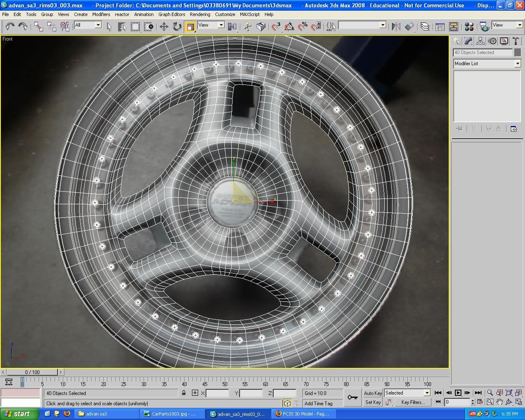Switch to the Modify command panel
525x420 pixels.
(468, 41)
